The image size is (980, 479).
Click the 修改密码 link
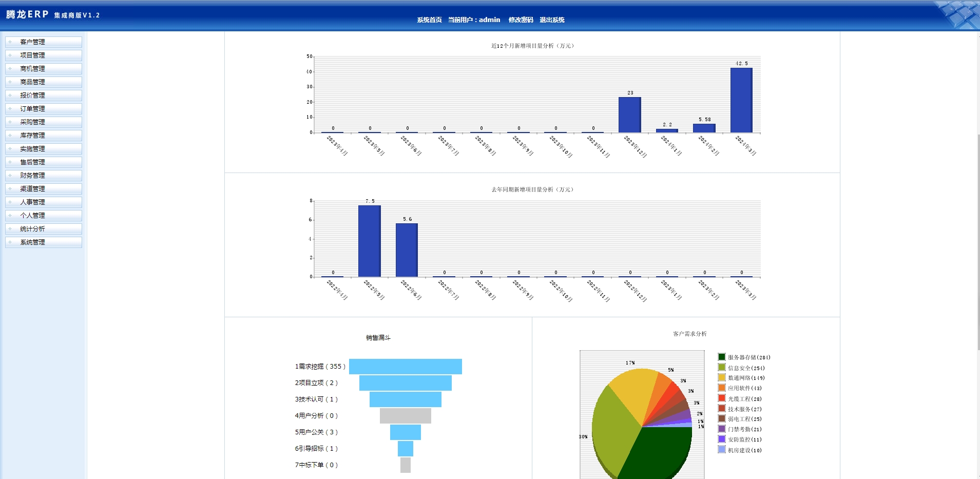point(521,20)
